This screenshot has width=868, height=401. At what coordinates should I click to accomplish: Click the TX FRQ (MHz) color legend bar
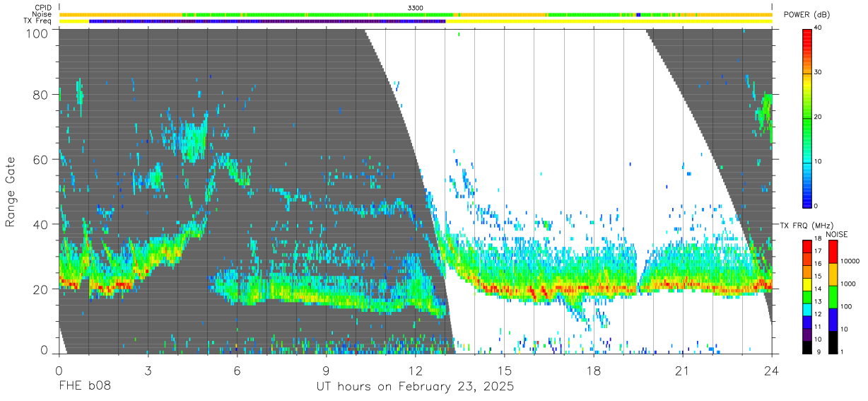(807, 297)
